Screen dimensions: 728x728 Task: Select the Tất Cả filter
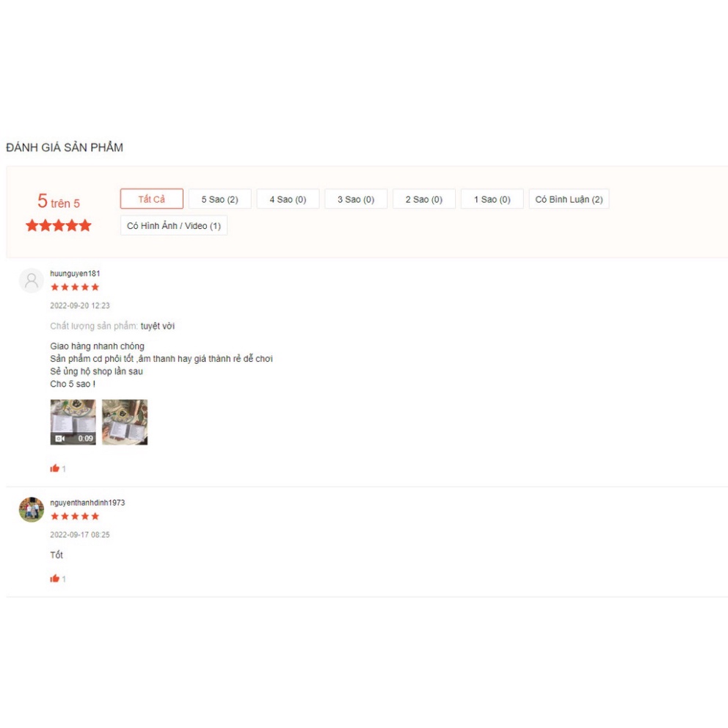coord(152,199)
